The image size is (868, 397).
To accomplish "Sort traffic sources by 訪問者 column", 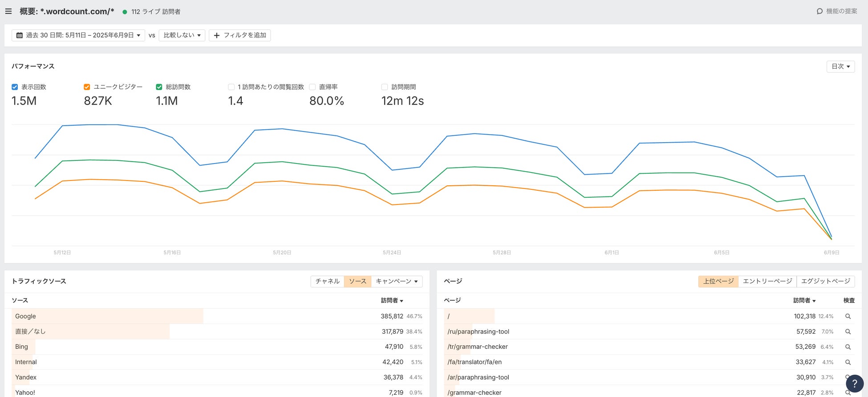I will [392, 300].
